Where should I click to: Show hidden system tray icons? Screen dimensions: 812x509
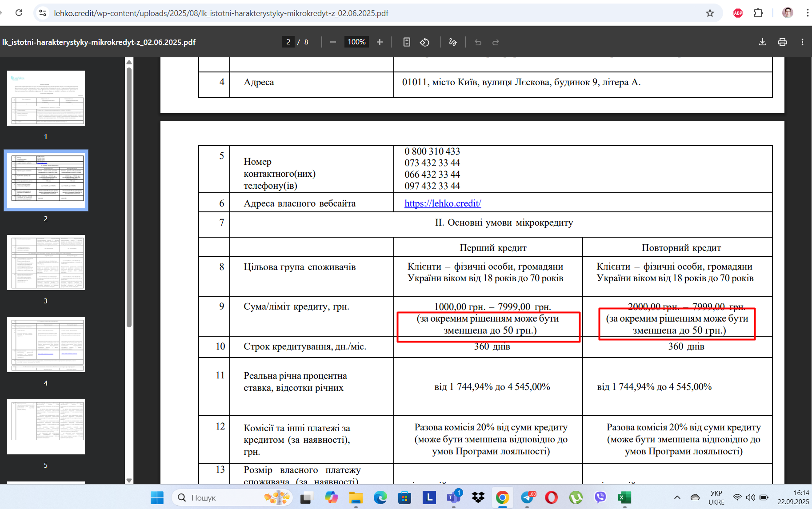click(677, 497)
